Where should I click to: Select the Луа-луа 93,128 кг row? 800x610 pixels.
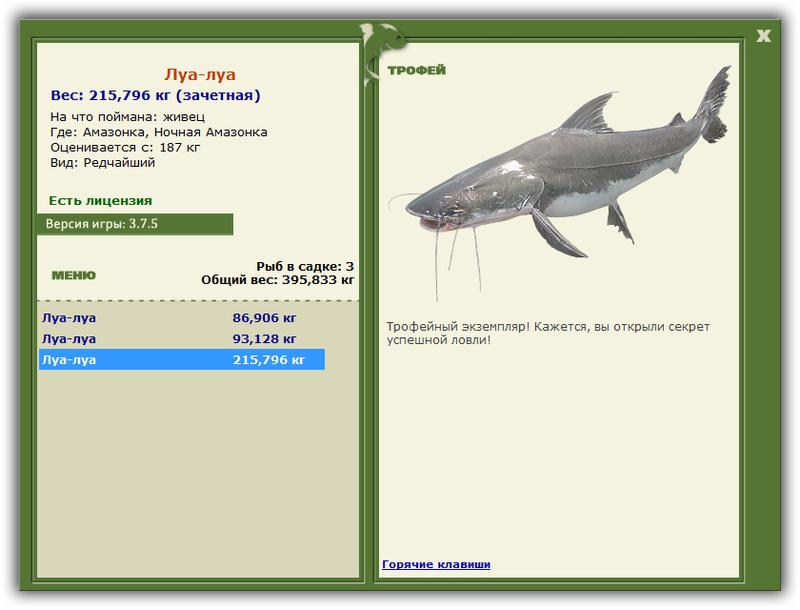click(182, 339)
